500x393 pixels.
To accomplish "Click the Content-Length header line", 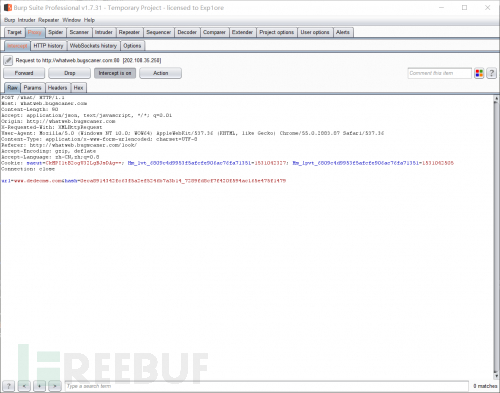I will coord(30,109).
